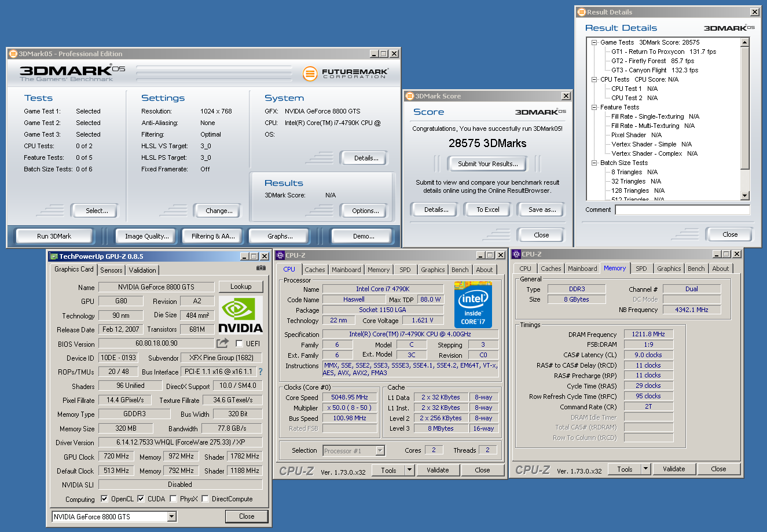Collapse the Game Tests tree node
The height and width of the screenshot is (532, 767).
point(594,42)
